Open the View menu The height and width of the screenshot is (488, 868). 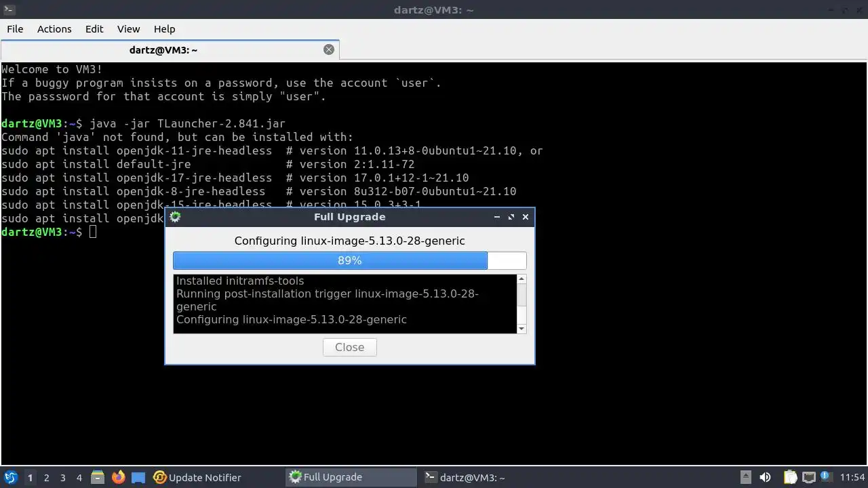(128, 28)
